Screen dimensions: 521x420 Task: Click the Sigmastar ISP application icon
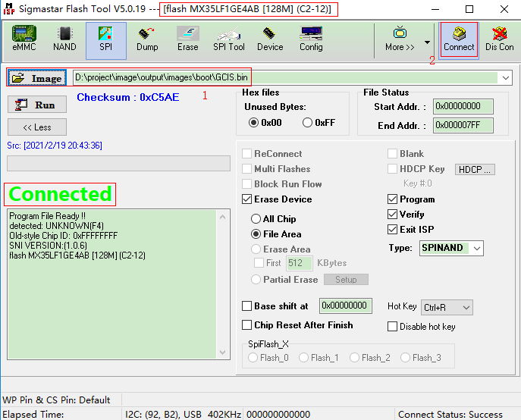click(8, 9)
